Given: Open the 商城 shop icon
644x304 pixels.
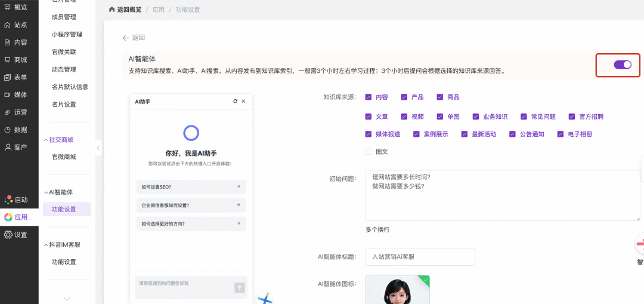Looking at the screenshot, I should pos(8,60).
